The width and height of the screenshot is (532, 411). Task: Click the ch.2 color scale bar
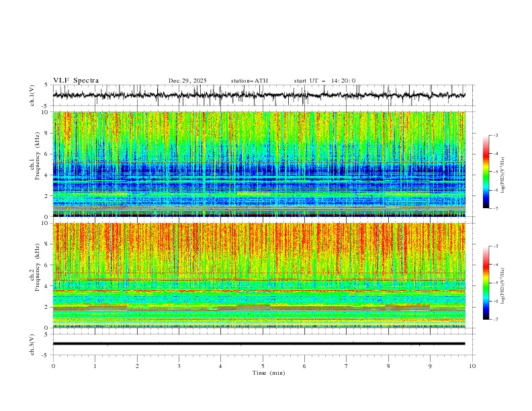click(x=486, y=283)
